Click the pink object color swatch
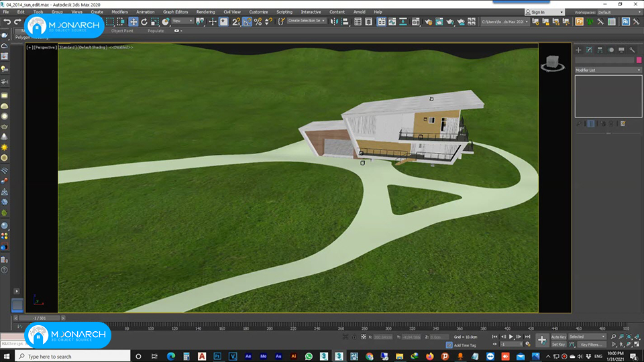The height and width of the screenshot is (362, 644). click(639, 60)
